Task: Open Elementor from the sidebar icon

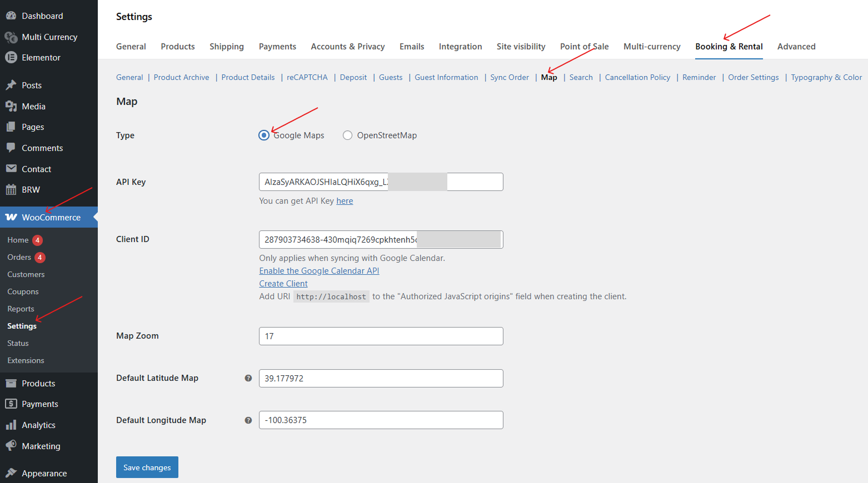Action: 11,58
